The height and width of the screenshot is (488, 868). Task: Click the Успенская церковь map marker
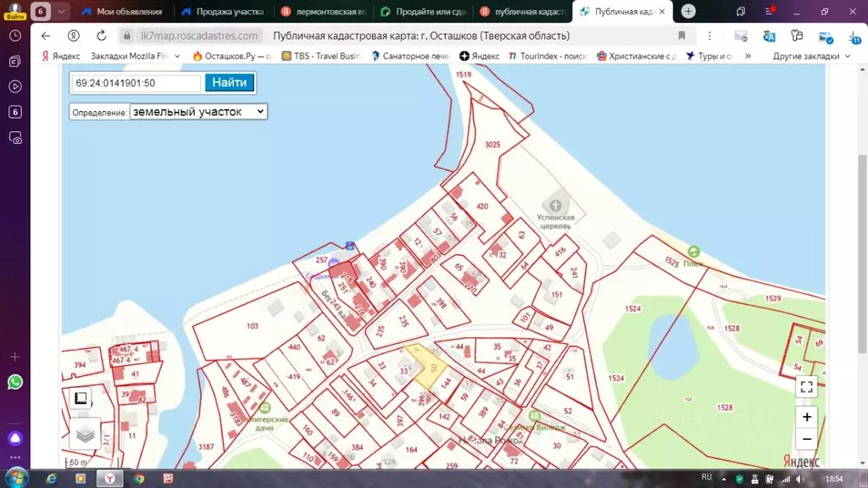pyautogui.click(x=555, y=206)
